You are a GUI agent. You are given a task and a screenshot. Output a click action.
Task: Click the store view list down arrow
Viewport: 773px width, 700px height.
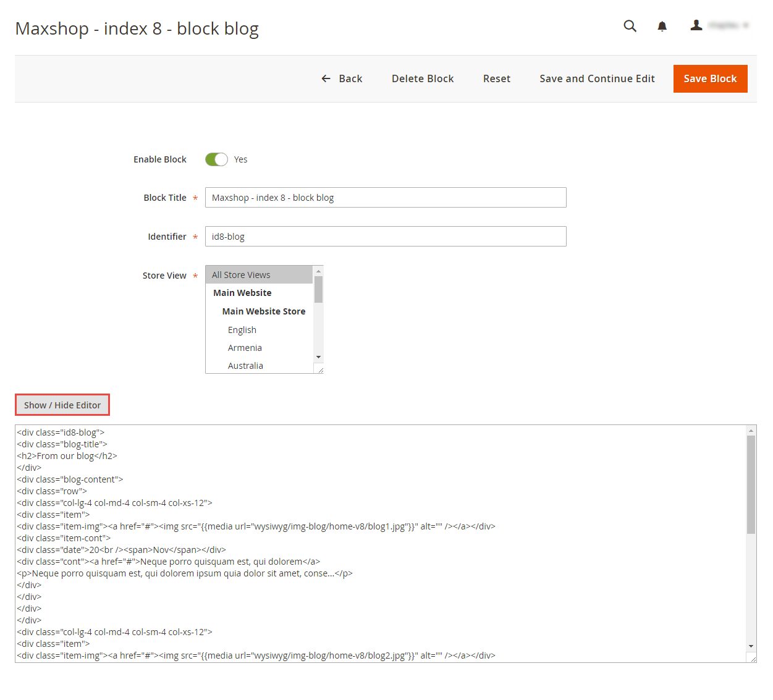click(x=319, y=357)
